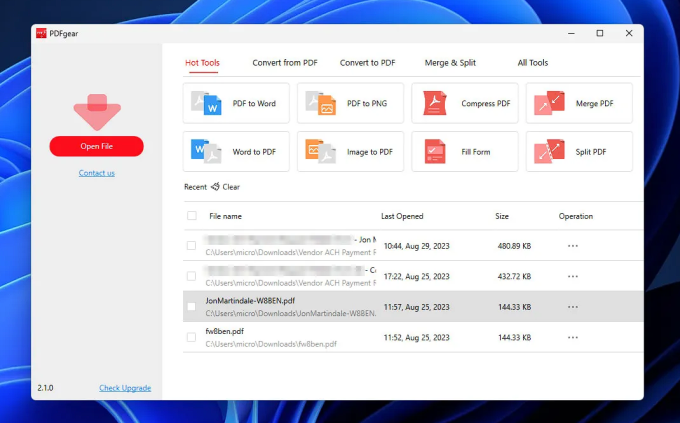Open operation menu for 432.72 KB file
The width and height of the screenshot is (680, 423).
coord(573,276)
